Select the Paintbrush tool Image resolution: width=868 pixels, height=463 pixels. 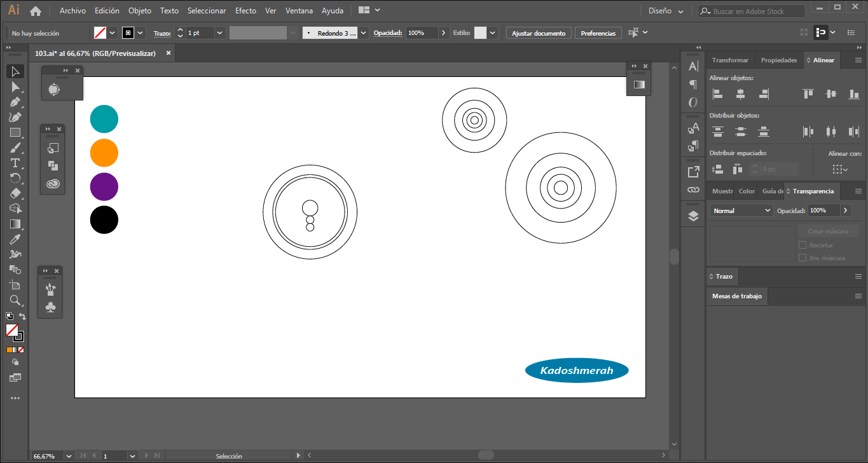[15, 148]
